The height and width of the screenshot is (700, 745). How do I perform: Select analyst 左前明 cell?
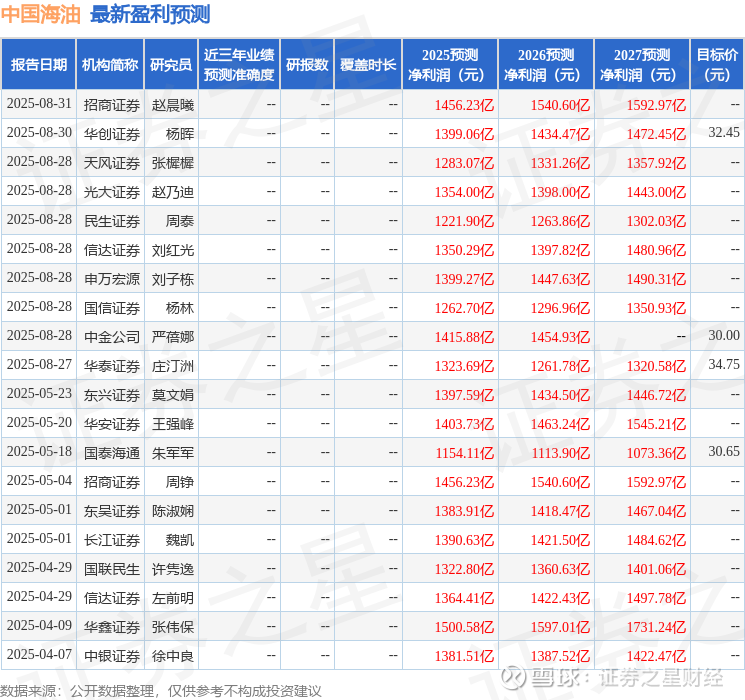tap(173, 598)
